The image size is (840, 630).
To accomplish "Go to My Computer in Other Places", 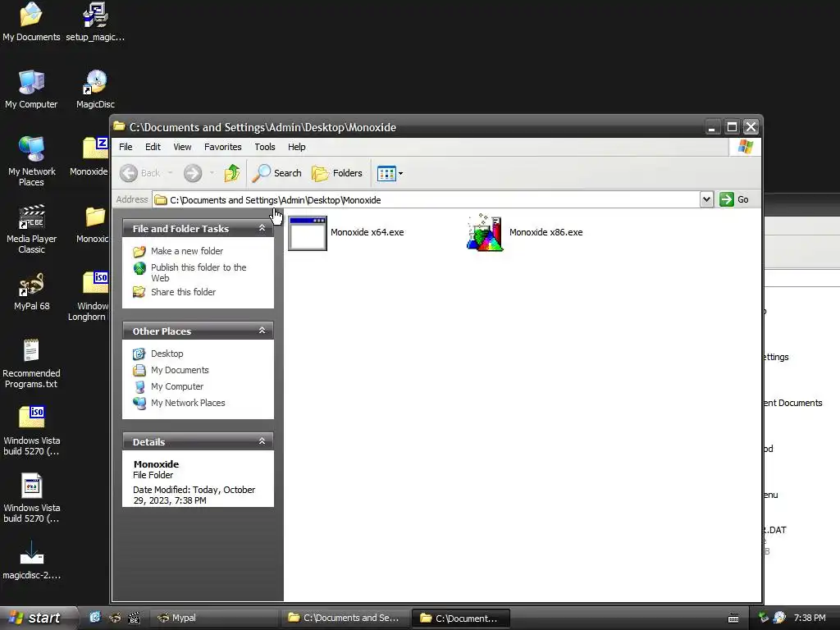I will [x=177, y=386].
